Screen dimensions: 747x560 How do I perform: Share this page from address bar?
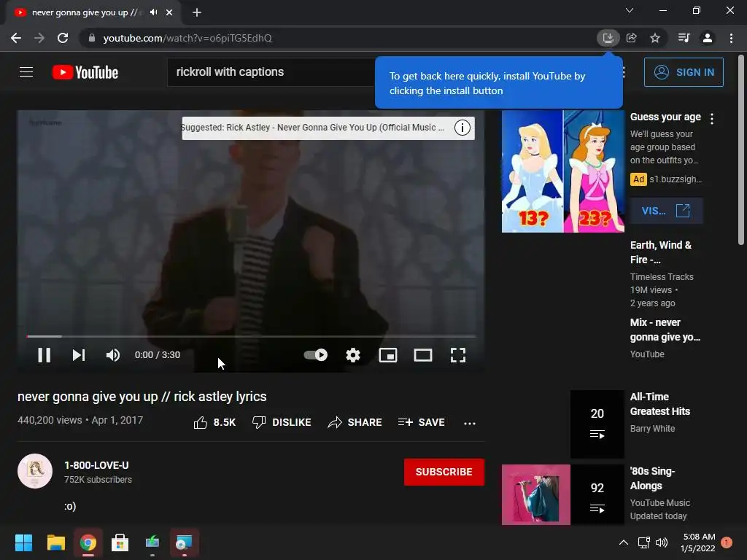632,38
